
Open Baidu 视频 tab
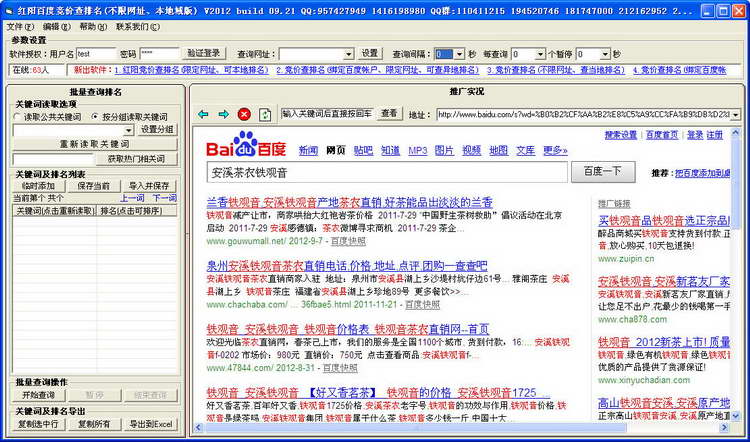click(472, 150)
